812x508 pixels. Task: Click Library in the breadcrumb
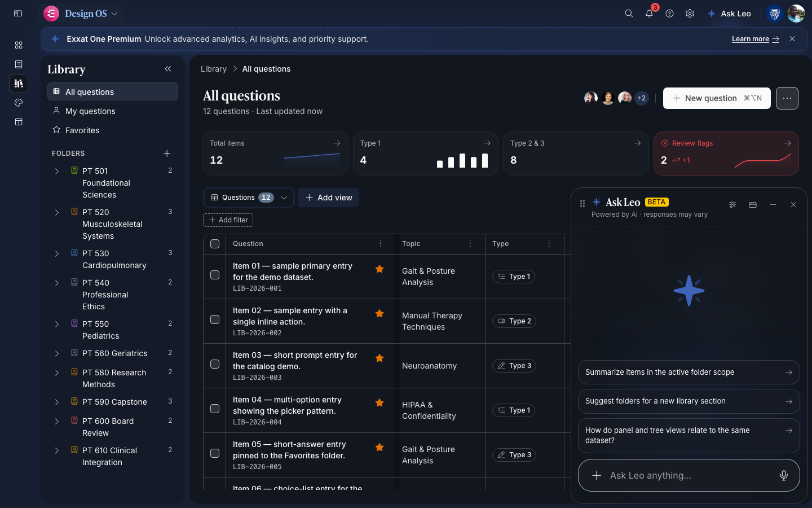(214, 69)
